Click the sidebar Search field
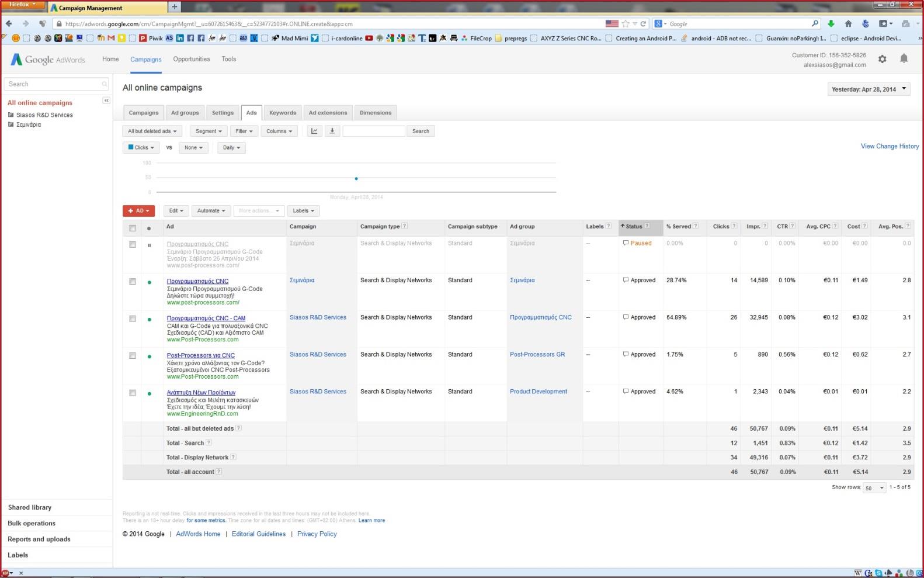The image size is (924, 578). click(x=56, y=84)
